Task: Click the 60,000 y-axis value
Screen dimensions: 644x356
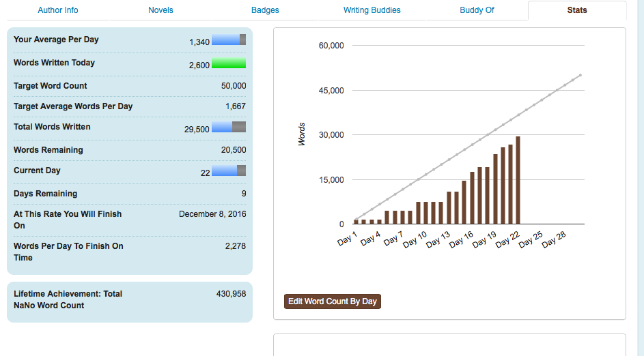Action: (331, 46)
